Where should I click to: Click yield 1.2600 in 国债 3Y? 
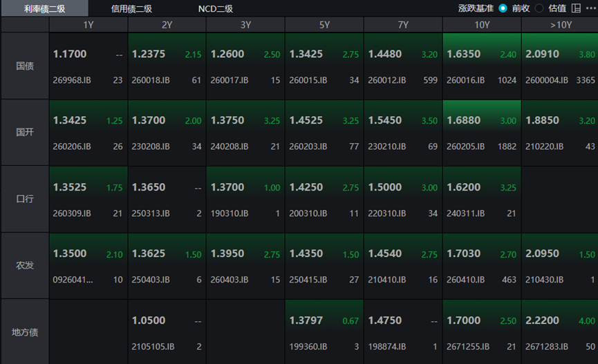[x=227, y=54]
